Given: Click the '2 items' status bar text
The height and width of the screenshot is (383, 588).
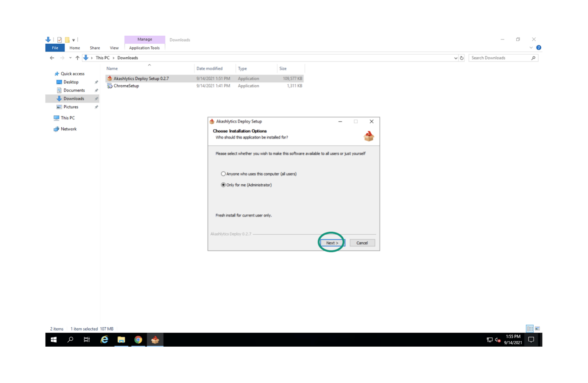Looking at the screenshot, I should click(57, 329).
